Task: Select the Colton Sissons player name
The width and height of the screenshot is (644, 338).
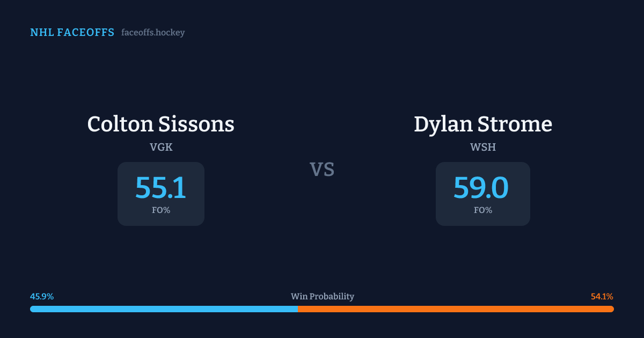Action: click(x=160, y=124)
